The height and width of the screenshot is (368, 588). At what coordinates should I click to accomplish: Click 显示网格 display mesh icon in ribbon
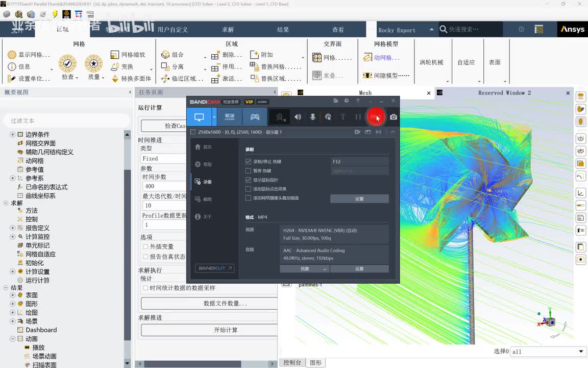(12, 55)
